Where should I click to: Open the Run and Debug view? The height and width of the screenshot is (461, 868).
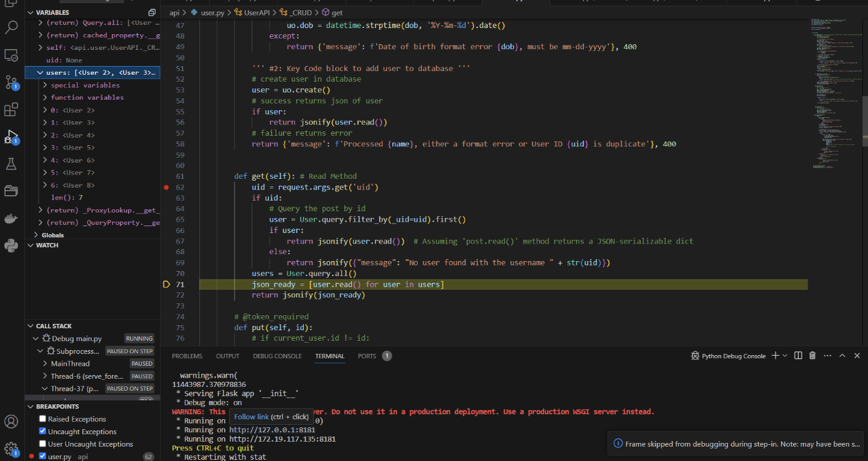click(12, 136)
